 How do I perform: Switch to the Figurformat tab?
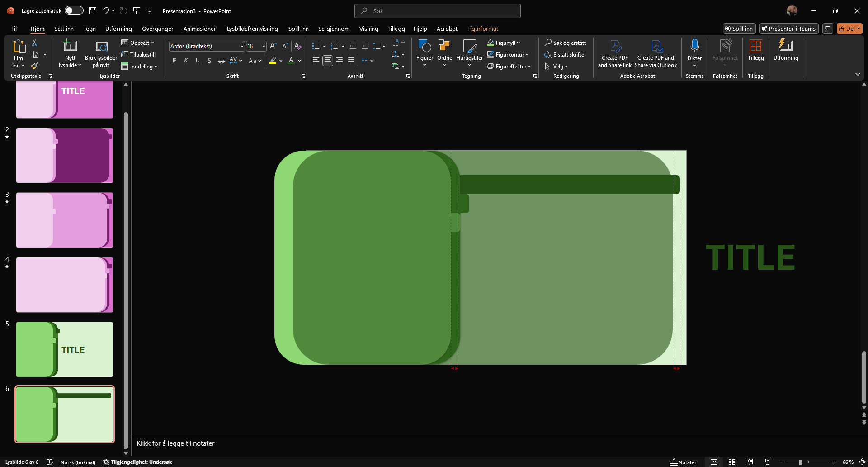[x=482, y=29]
